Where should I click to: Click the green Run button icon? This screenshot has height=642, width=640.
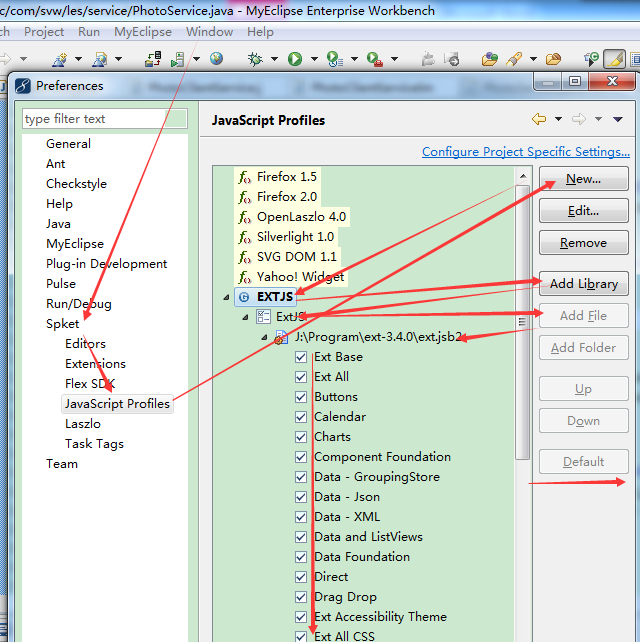pos(295,59)
